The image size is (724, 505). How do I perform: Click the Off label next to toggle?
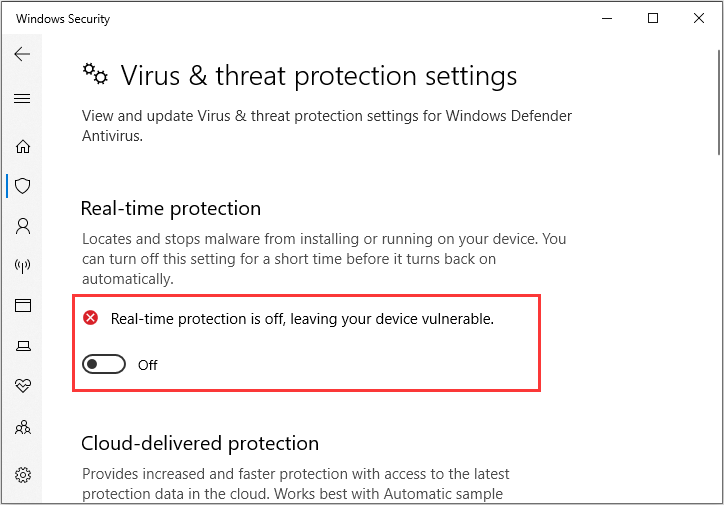148,365
